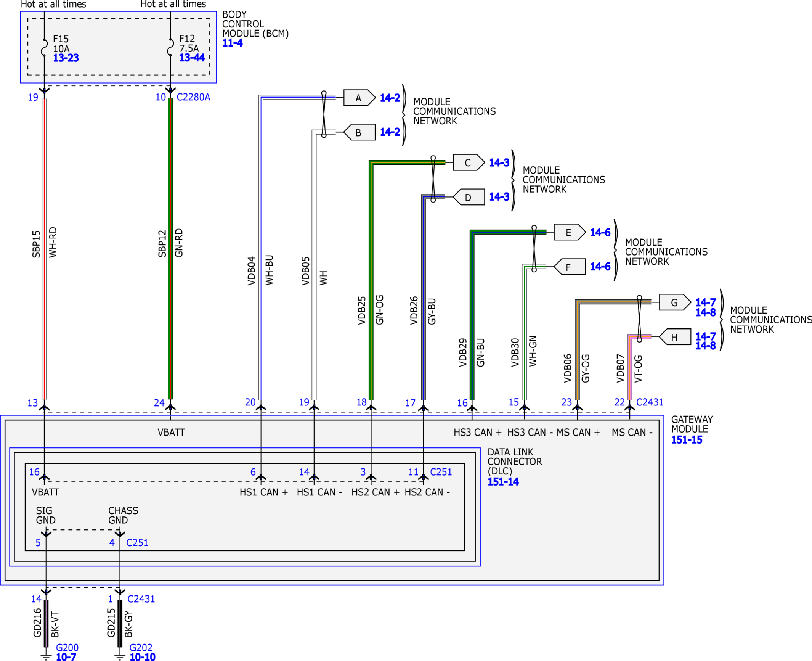Click connector arrow labeled E
The image size is (812, 661).
pyautogui.click(x=569, y=232)
